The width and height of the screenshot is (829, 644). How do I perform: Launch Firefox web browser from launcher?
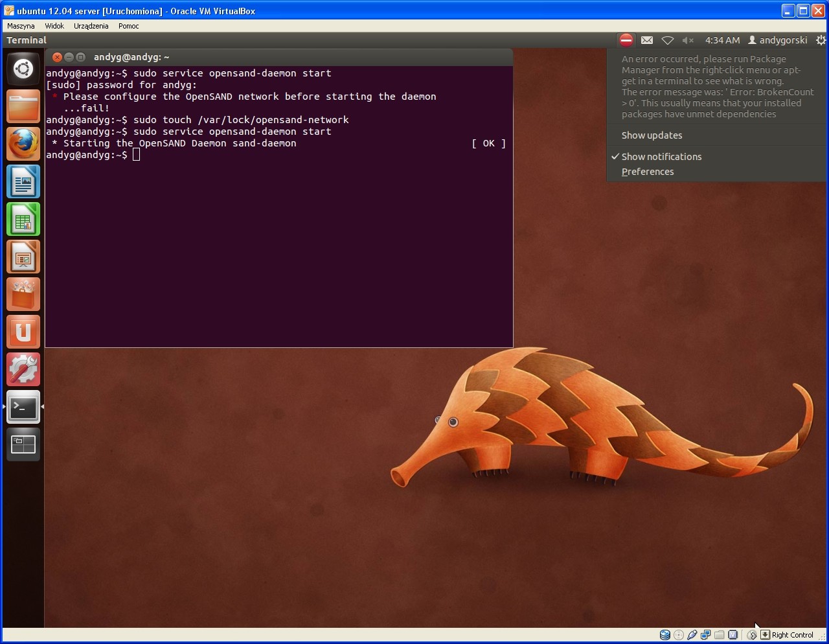[23, 144]
